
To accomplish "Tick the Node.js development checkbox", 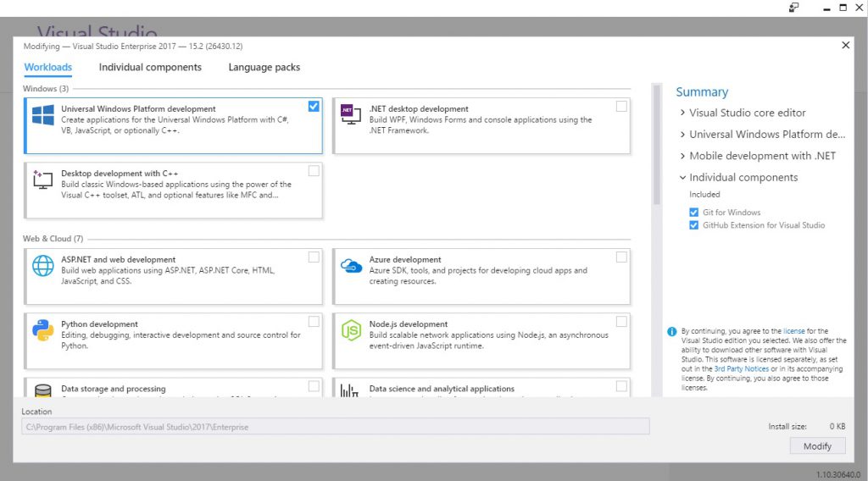I will (x=621, y=322).
